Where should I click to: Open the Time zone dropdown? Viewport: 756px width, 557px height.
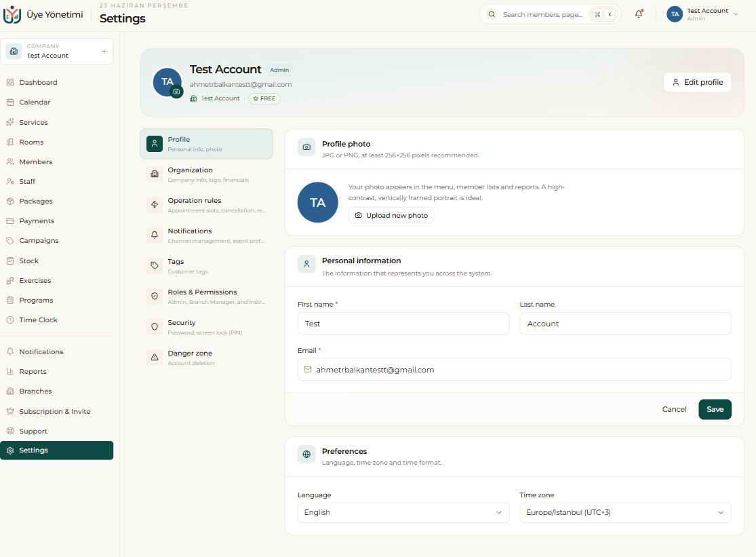point(625,513)
